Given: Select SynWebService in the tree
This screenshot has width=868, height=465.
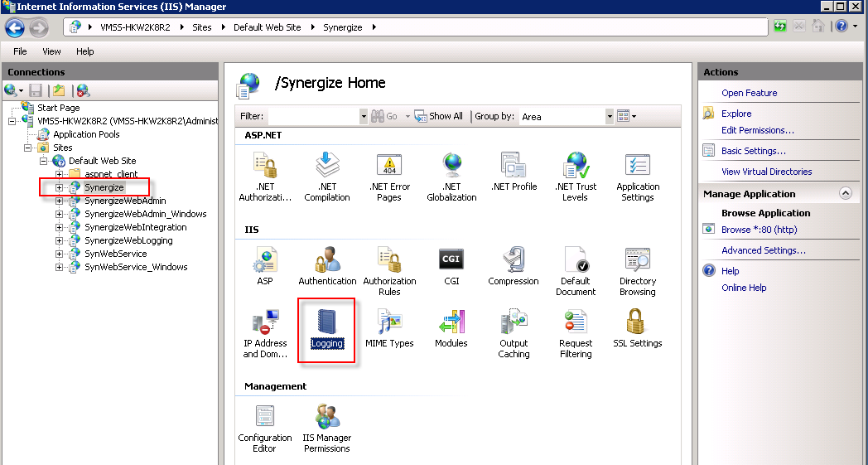Looking at the screenshot, I should (x=116, y=254).
